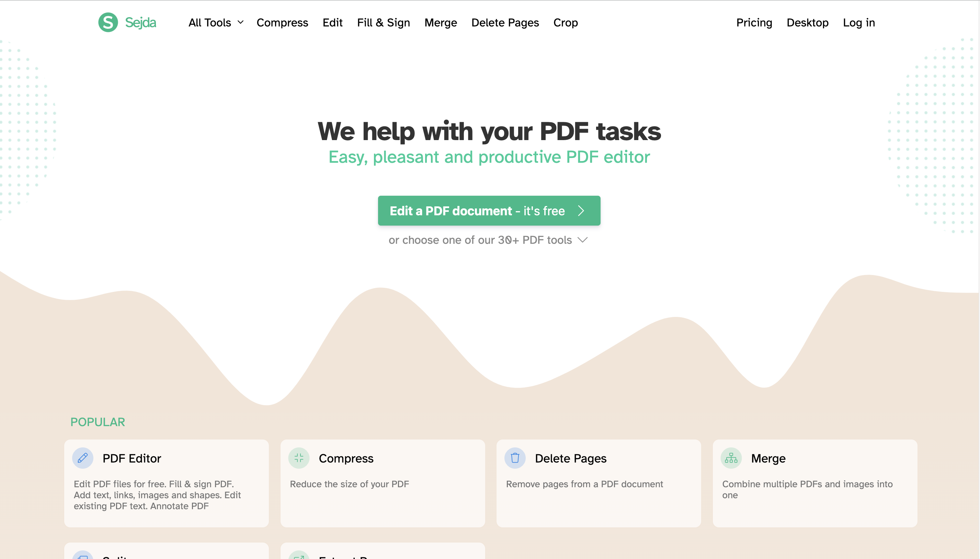This screenshot has width=980, height=559.
Task: Open the All Tools chevron dropdown
Action: click(x=241, y=23)
